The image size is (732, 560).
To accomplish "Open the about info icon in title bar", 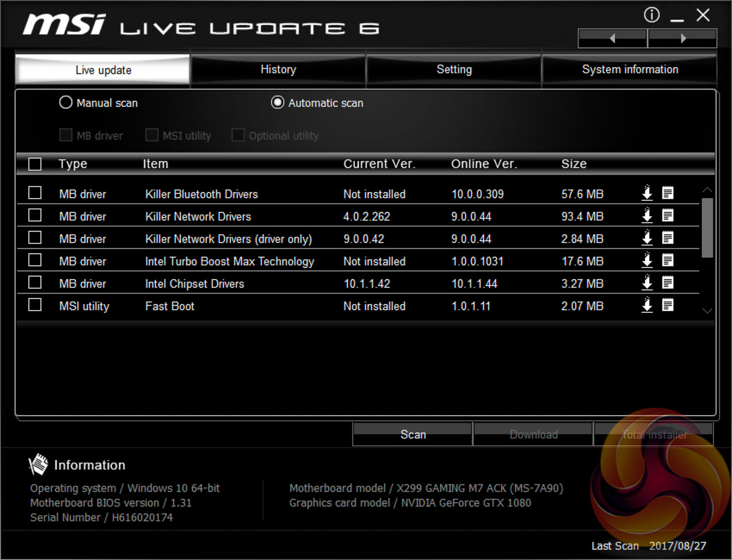I will 652,15.
